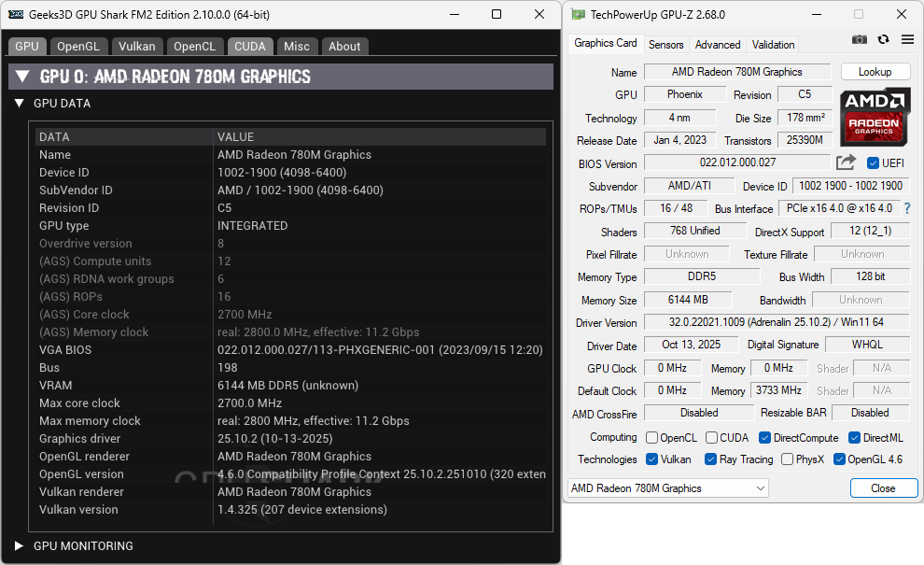This screenshot has width=924, height=565.
Task: Click the Bus Interface question mark icon
Action: [x=906, y=208]
